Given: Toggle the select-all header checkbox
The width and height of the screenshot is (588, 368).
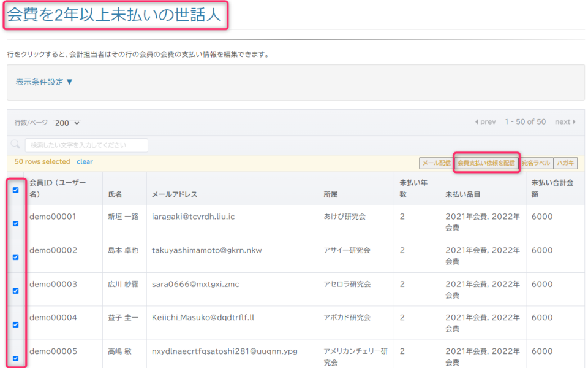Looking at the screenshot, I should pyautogui.click(x=16, y=190).
